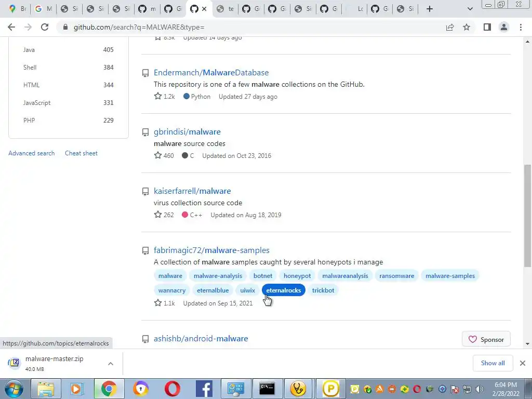Reload the GitHub search page

45,27
